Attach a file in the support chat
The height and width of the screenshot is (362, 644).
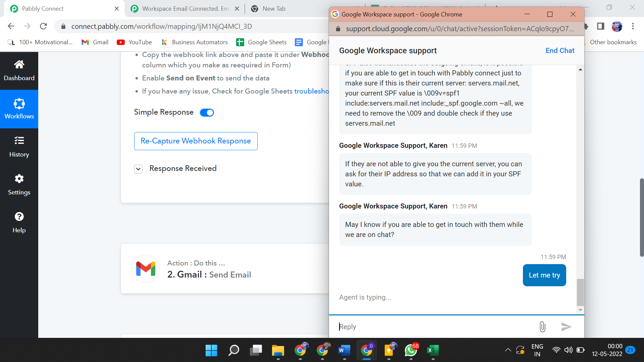click(542, 326)
